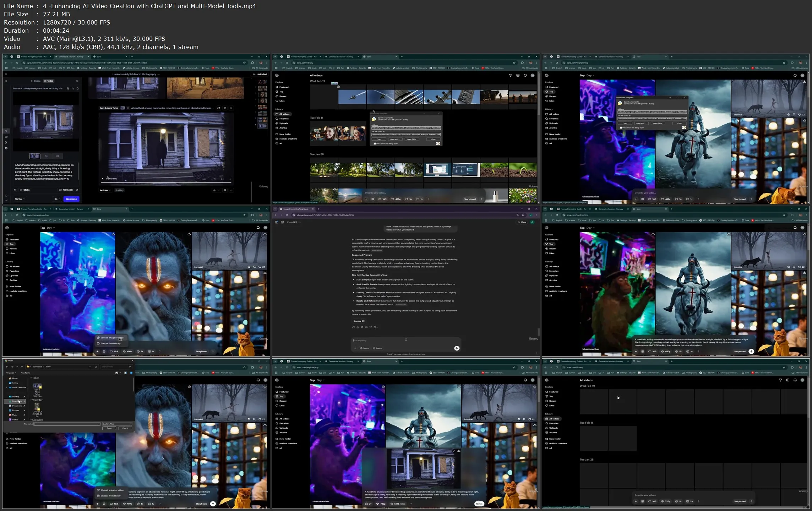Click the white Remix button in Sora
Screen dimensions: 812x511
tap(479, 504)
